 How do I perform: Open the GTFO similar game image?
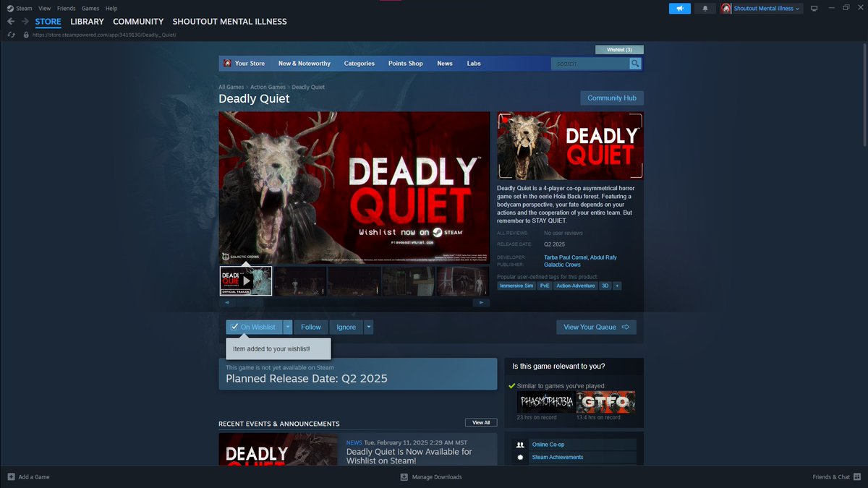tap(606, 402)
